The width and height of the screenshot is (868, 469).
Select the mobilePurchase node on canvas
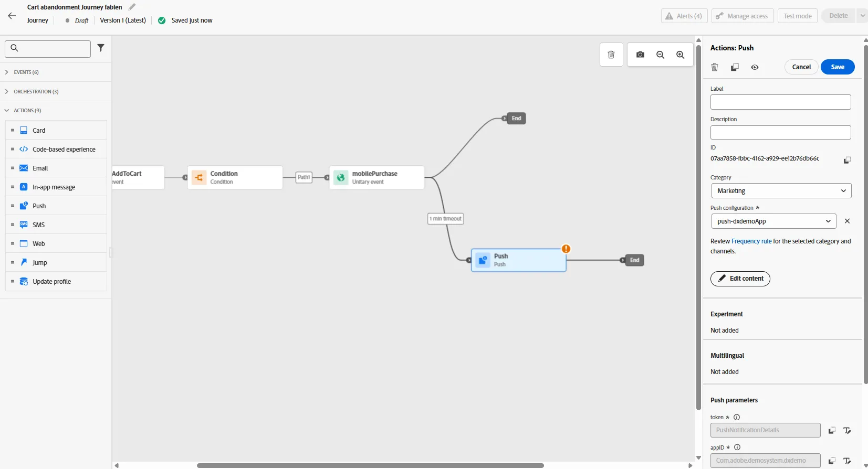tap(377, 177)
